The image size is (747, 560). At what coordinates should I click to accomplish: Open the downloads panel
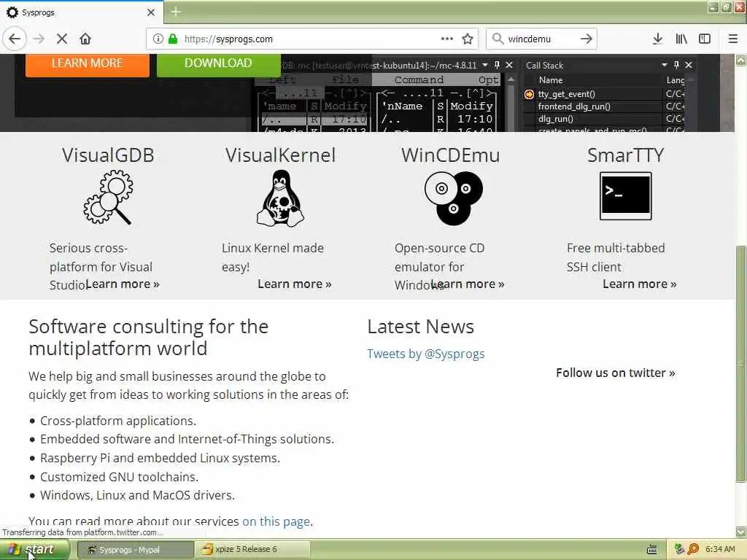coord(657,39)
